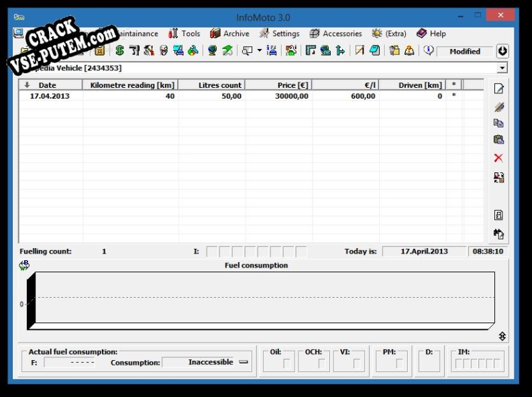532x397 pixels.
Task: Click the people group icon in toolbar
Action: [290, 51]
